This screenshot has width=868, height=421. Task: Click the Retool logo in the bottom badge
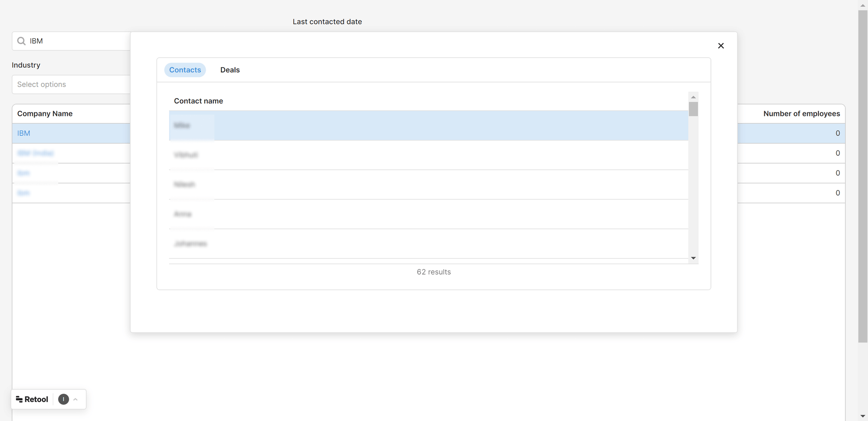click(31, 399)
